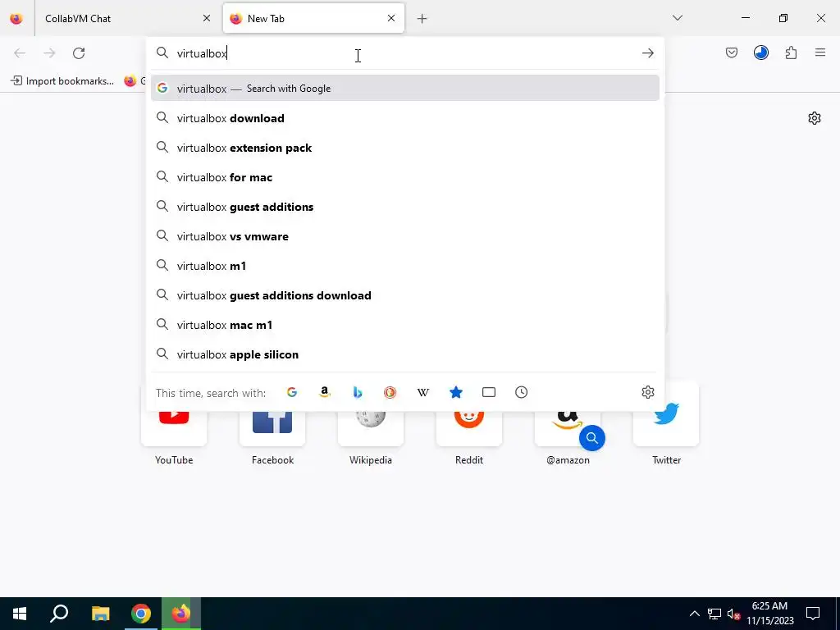Open the YouTube shortcut tile
Screen dimensions: 840x630
coord(174,428)
